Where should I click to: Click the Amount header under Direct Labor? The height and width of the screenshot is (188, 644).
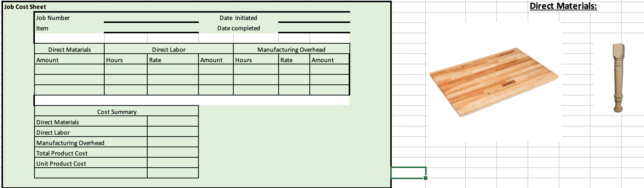216,60
